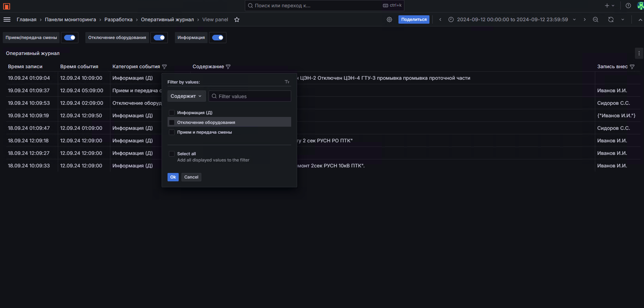Click the Ok button in filter

click(x=173, y=177)
